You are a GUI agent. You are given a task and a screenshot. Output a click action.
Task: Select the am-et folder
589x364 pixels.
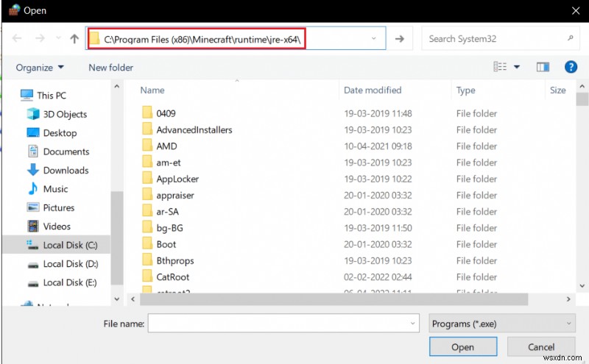(x=169, y=163)
